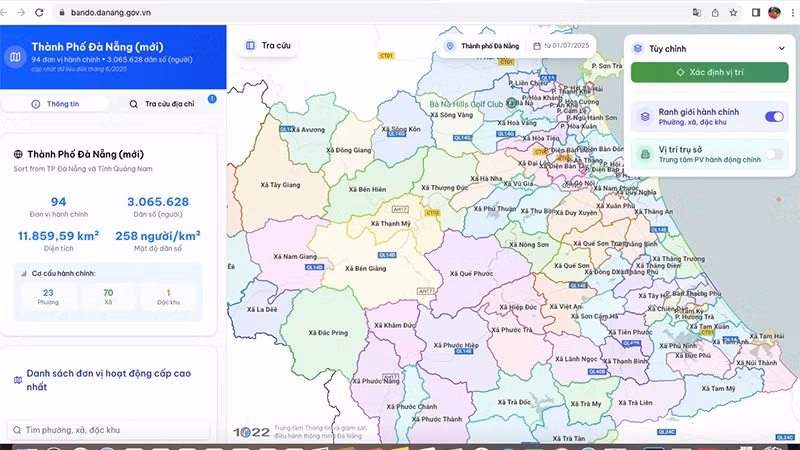Click the map icon in blue header

coord(15,57)
